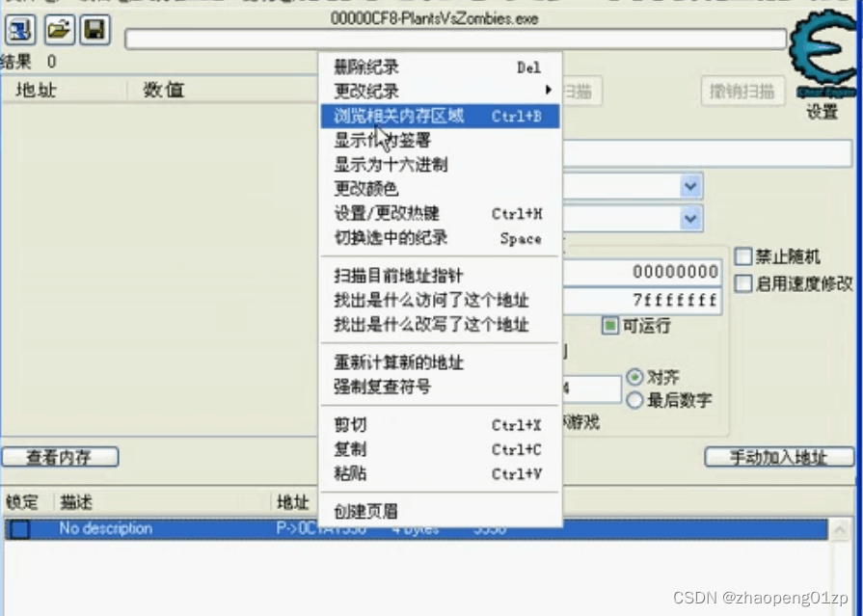Click the value input field above dropdowns

(x=707, y=153)
